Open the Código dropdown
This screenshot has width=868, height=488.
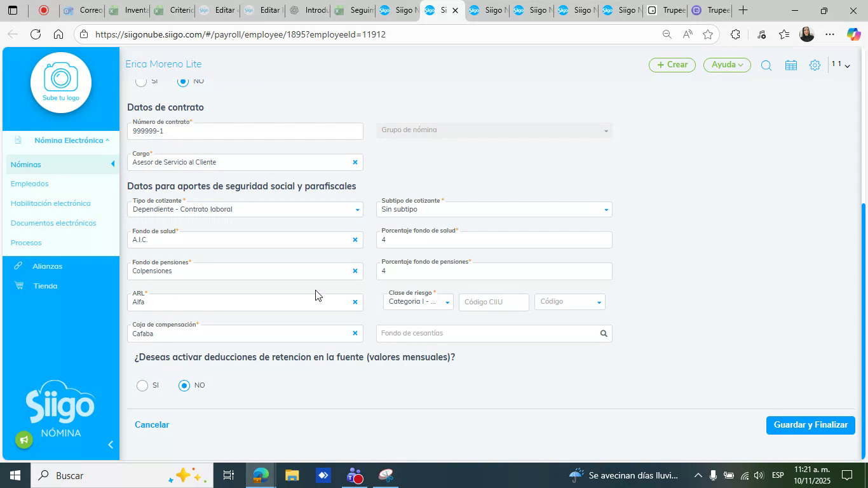click(570, 302)
